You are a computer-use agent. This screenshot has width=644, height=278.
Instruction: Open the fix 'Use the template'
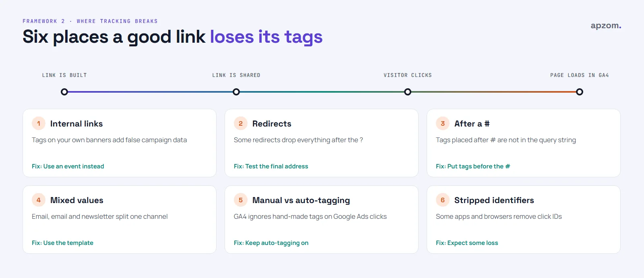coord(62,243)
